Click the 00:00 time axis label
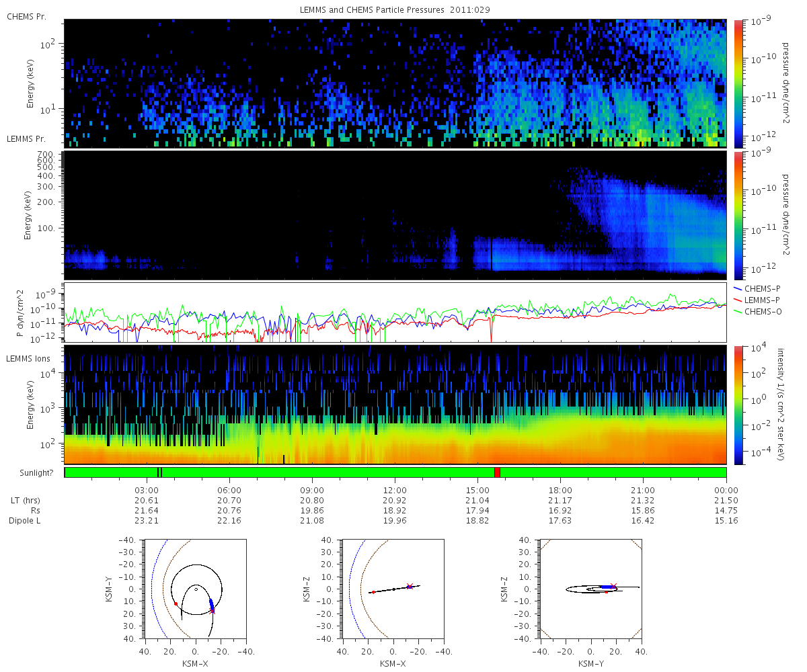Viewport: 807px width, 672px height. click(x=726, y=490)
